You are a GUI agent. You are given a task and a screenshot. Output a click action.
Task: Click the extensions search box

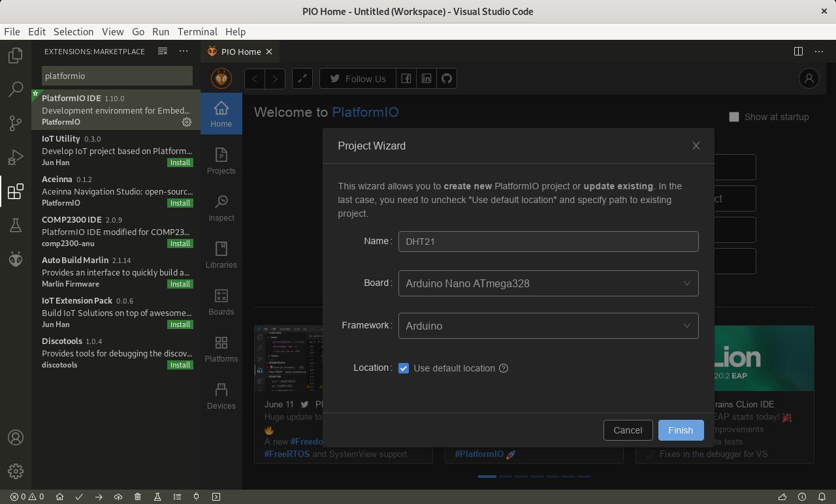(117, 76)
